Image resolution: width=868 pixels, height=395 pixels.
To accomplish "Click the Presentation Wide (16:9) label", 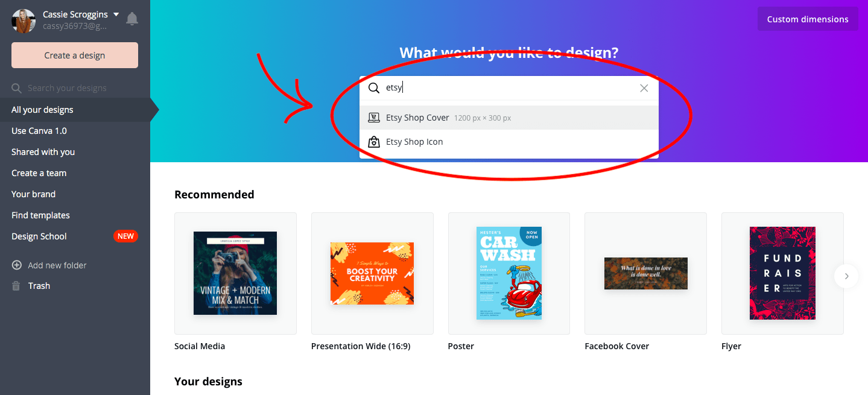I will 361,346.
